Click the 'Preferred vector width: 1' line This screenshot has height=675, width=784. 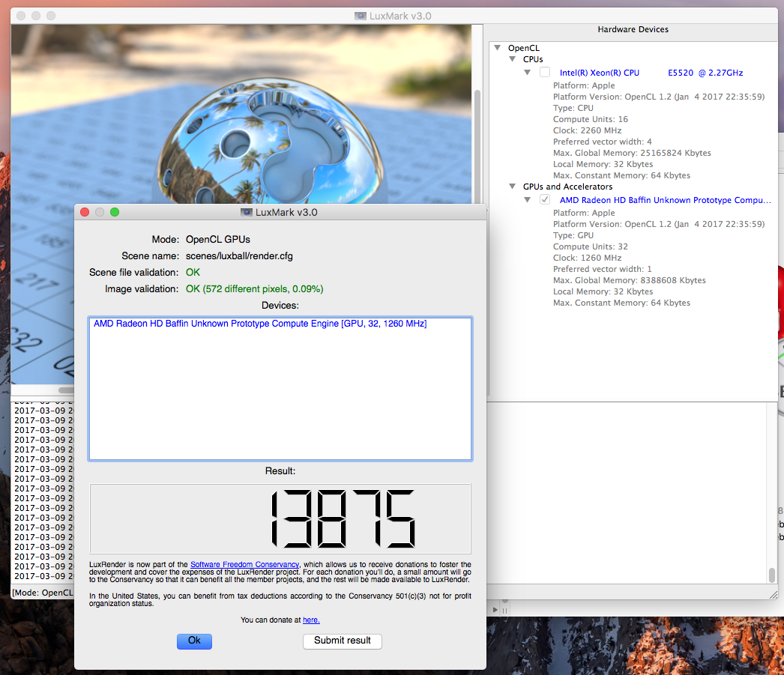point(602,269)
